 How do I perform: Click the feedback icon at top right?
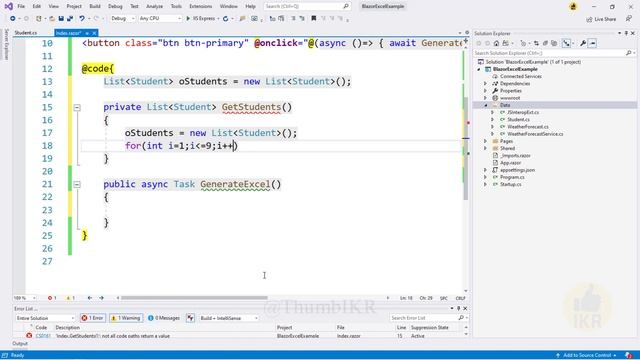pos(629,19)
